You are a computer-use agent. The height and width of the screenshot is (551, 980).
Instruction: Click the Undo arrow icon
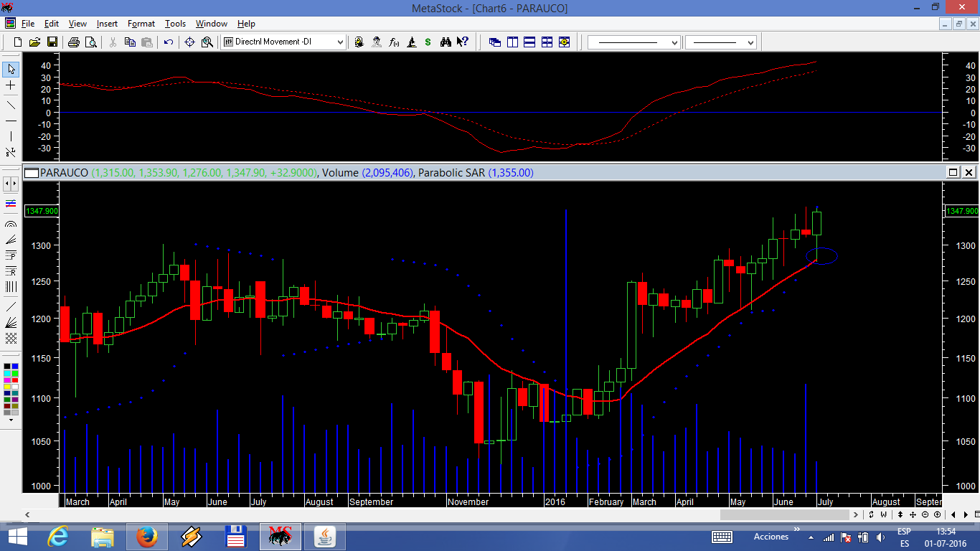(x=168, y=42)
